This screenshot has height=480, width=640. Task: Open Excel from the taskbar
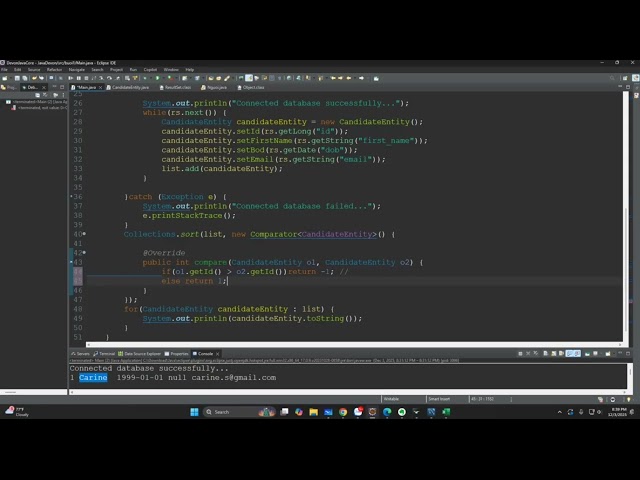click(446, 412)
